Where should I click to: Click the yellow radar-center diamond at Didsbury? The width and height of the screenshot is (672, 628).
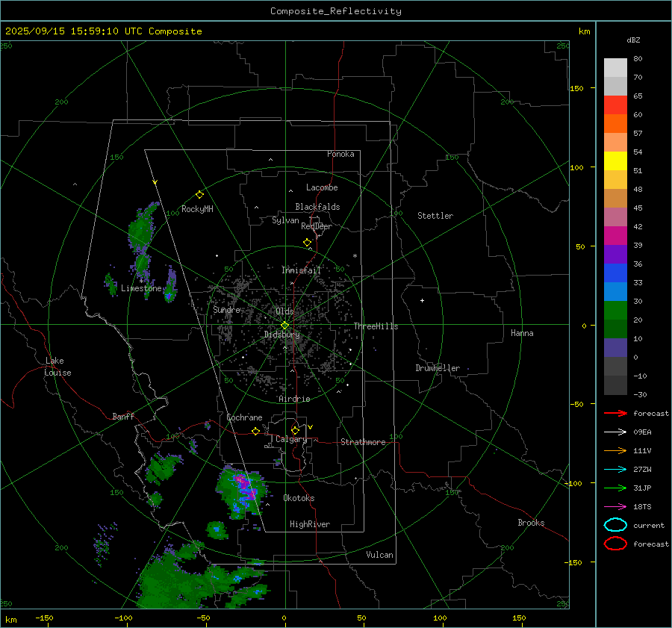tap(285, 326)
